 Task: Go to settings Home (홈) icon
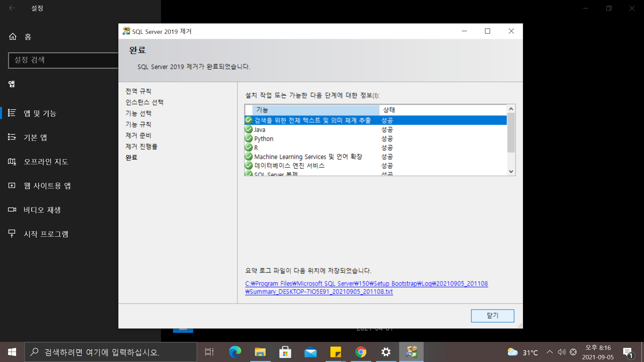pos(13,37)
